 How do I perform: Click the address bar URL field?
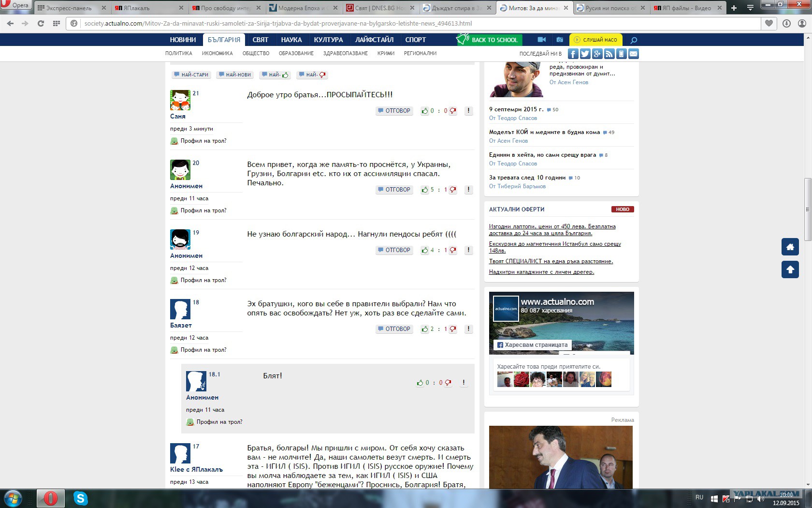coord(416,23)
